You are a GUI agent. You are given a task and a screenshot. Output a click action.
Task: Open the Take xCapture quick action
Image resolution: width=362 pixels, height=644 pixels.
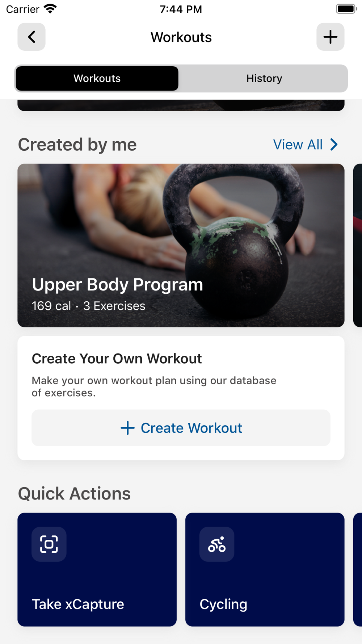pos(97,569)
